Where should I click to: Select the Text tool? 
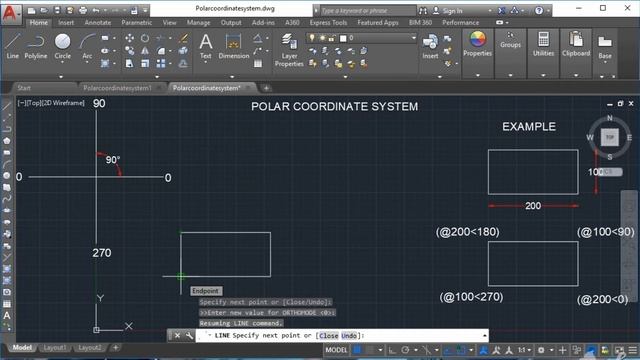point(206,47)
